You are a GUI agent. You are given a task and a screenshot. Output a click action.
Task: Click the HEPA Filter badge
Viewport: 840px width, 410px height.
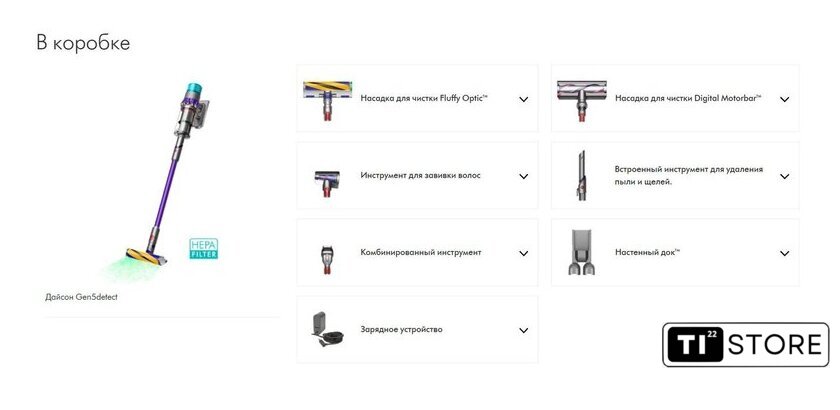pos(204,249)
